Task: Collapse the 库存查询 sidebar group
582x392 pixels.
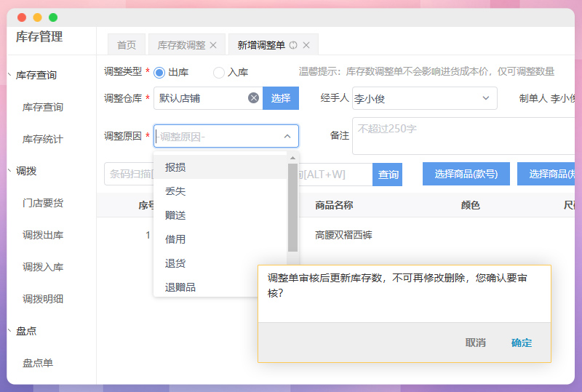Action: point(9,75)
